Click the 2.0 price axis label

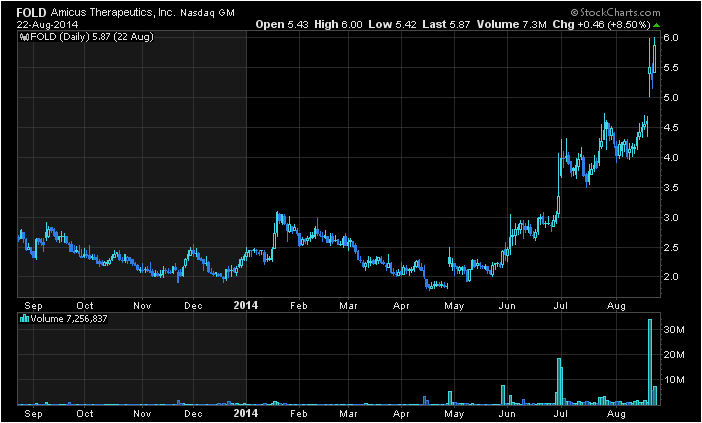(672, 277)
